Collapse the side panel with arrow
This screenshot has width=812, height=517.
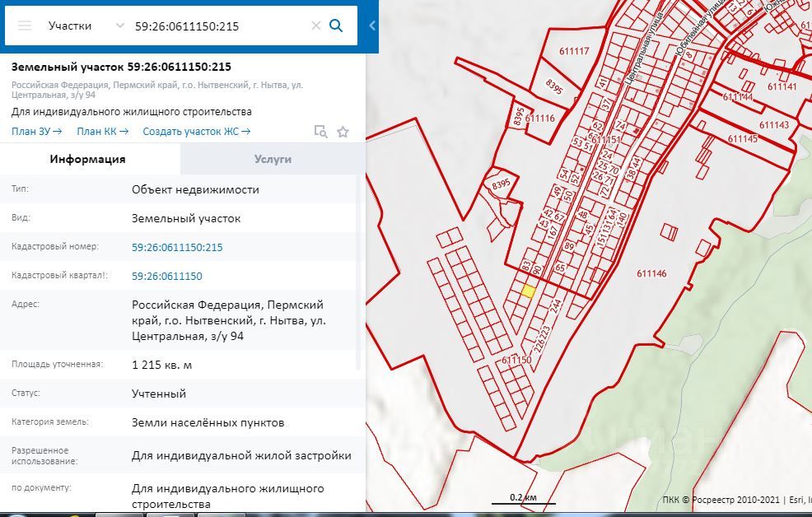click(x=372, y=26)
